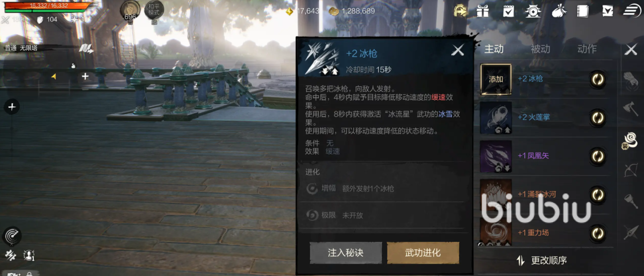Open the gift box icon in top bar
Viewport: 644px width, 276px height.
[x=483, y=11]
